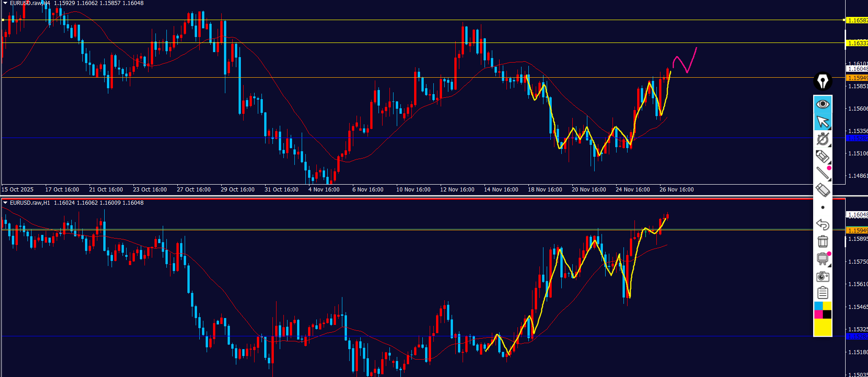Take a screenshot with the camera icon
Viewport: 868px width, 377px height.
(822, 276)
